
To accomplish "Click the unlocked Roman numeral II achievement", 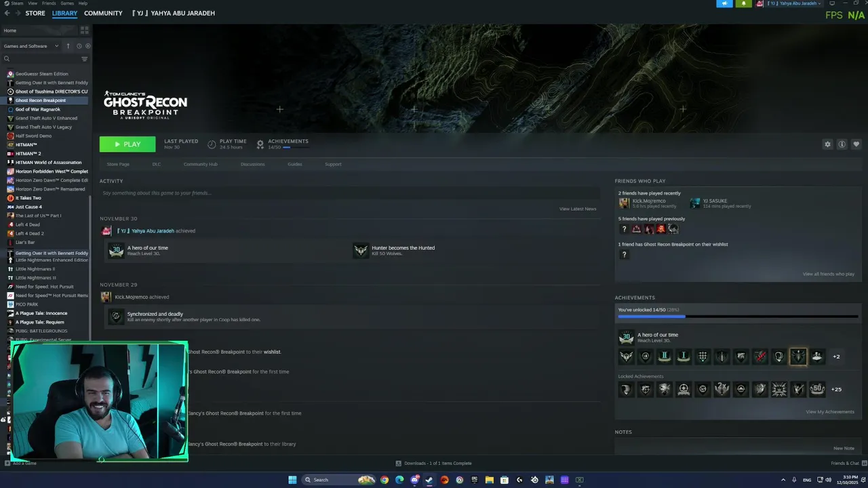I will (665, 357).
